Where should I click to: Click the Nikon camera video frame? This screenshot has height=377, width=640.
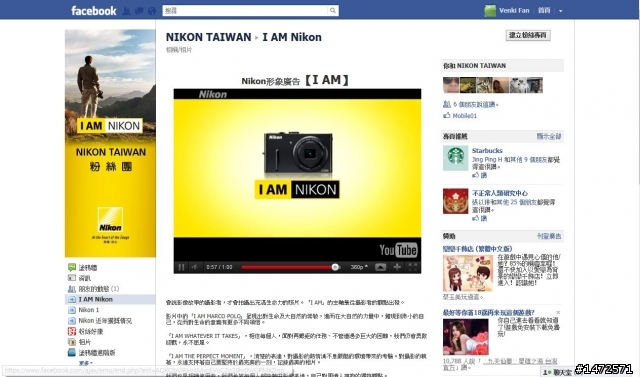[x=297, y=168]
